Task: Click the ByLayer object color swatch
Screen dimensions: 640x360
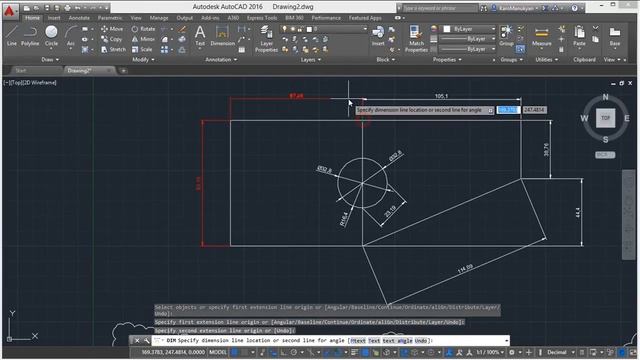Action: (447, 29)
